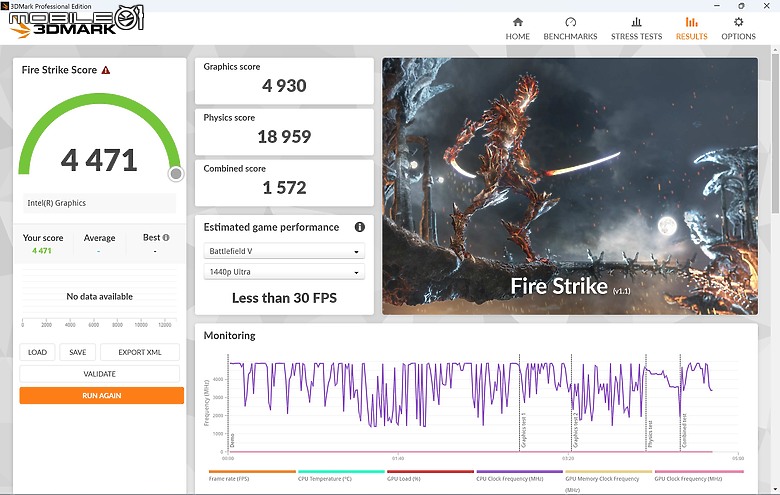Restore down the 3DMark window
The width and height of the screenshot is (780, 495).
point(741,6)
